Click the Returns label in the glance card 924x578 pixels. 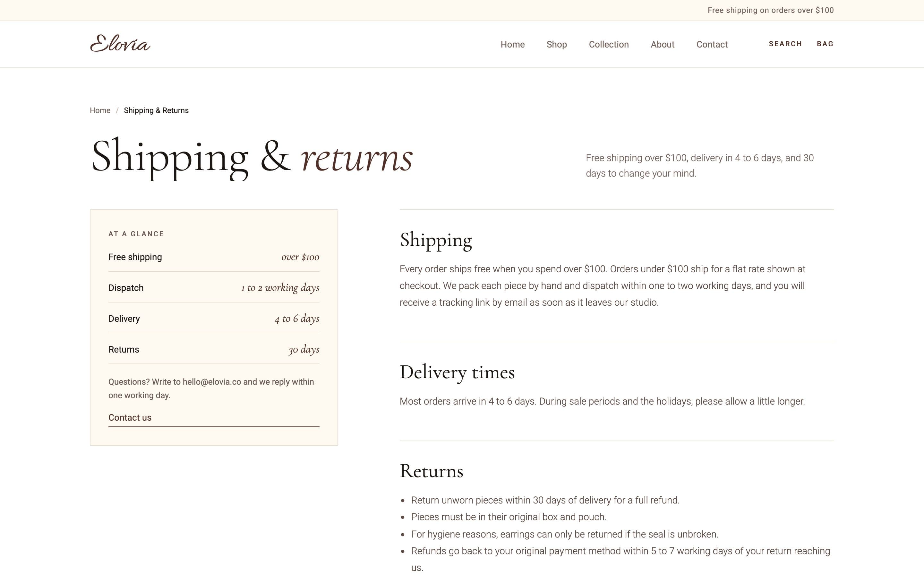pyautogui.click(x=124, y=349)
